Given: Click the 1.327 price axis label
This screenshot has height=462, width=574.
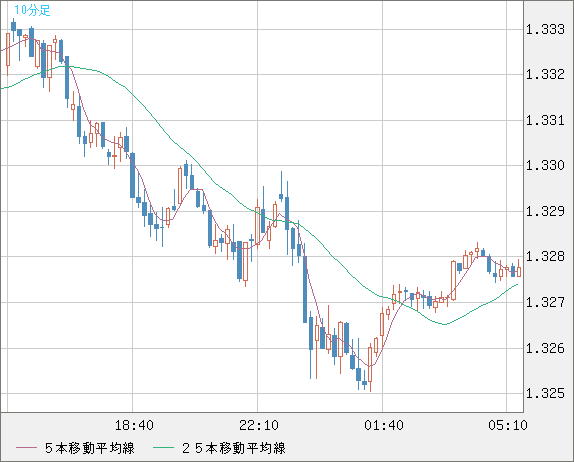Looking at the screenshot, I should 545,302.
